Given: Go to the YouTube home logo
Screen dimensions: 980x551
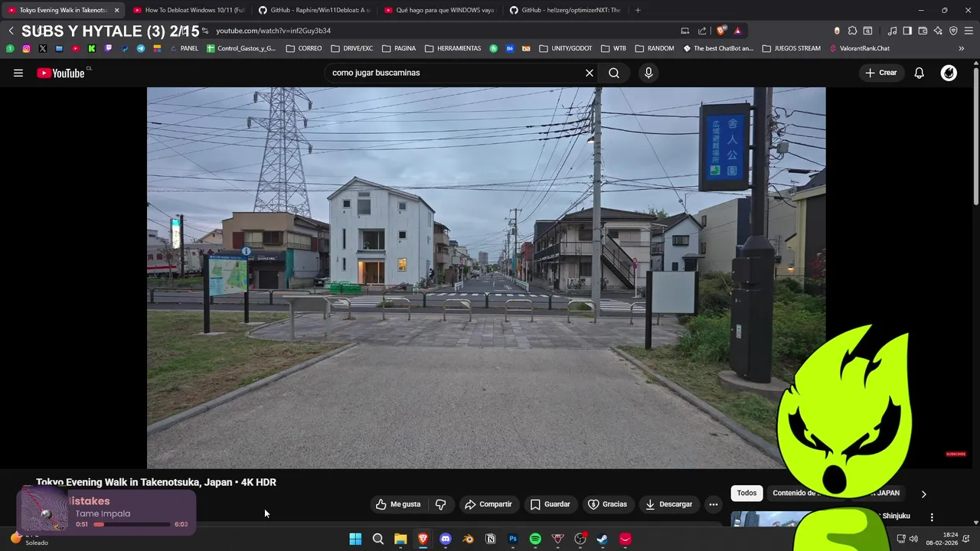Looking at the screenshot, I should (60, 73).
